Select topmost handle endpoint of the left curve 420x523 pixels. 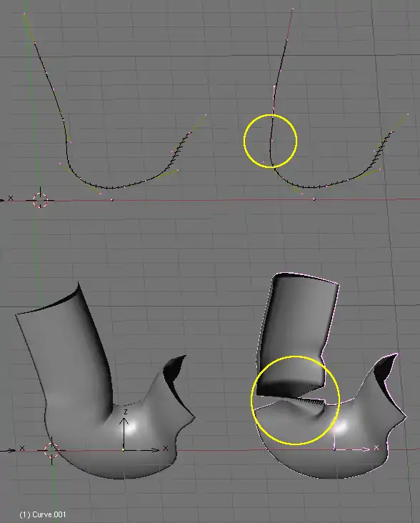coord(24,14)
